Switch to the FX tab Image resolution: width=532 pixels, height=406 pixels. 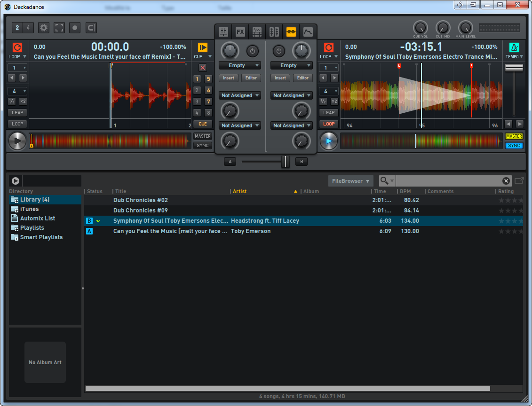[x=240, y=32]
